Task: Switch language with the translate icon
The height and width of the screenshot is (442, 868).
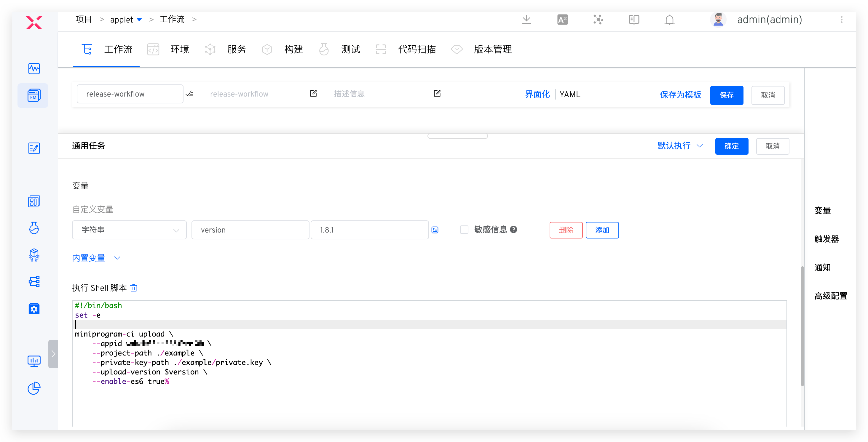Action: [562, 20]
